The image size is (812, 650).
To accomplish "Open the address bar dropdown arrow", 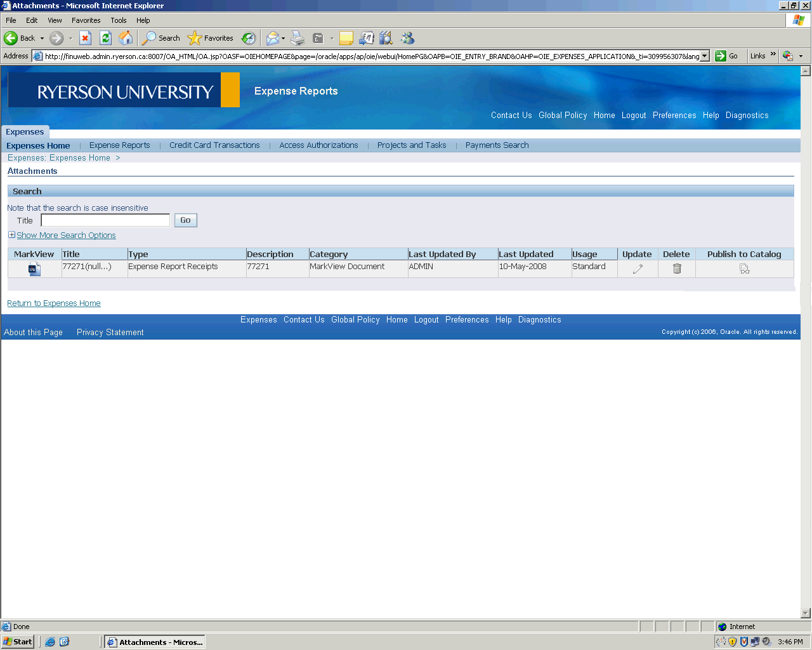I will 704,56.
